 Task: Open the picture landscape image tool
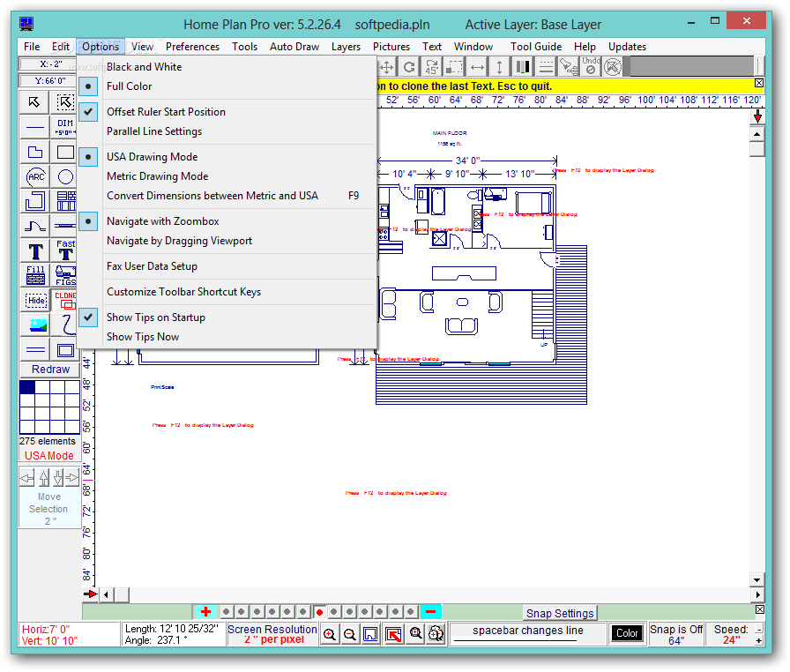(34, 325)
